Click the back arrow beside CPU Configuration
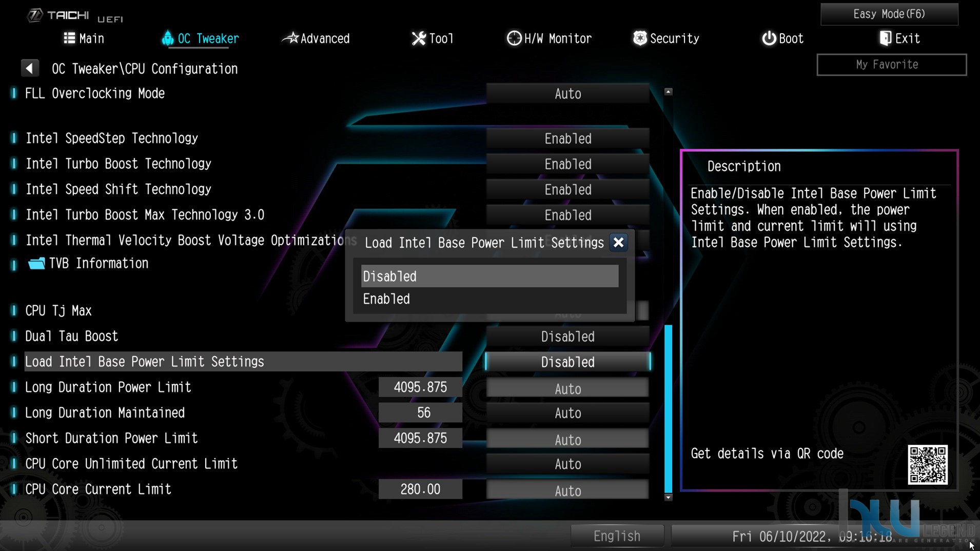 point(30,68)
